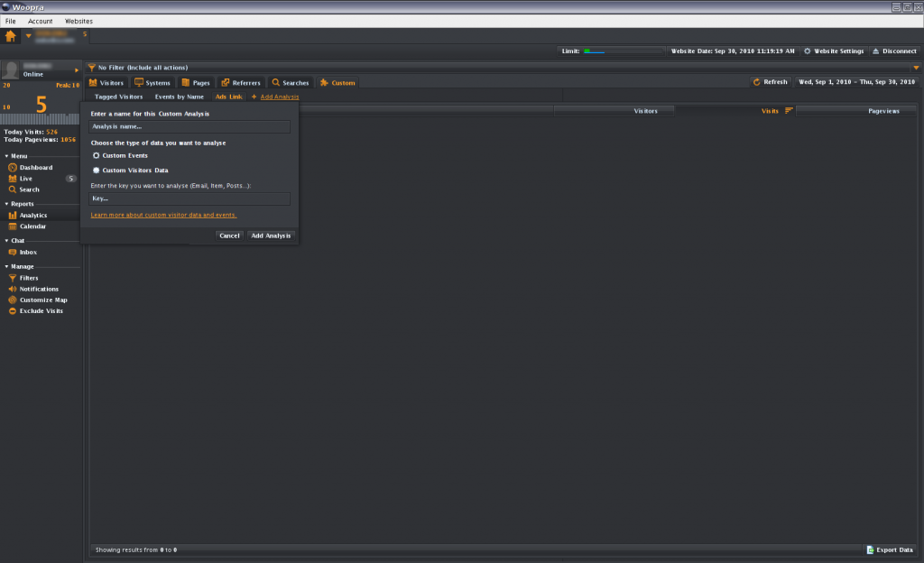Click the Key input field
The height and width of the screenshot is (563, 924).
coord(189,198)
